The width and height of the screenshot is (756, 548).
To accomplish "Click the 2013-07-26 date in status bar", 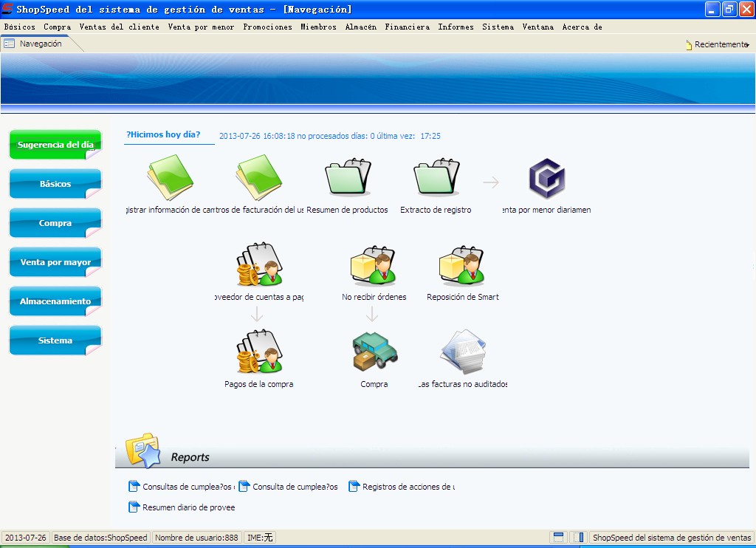I will click(26, 538).
